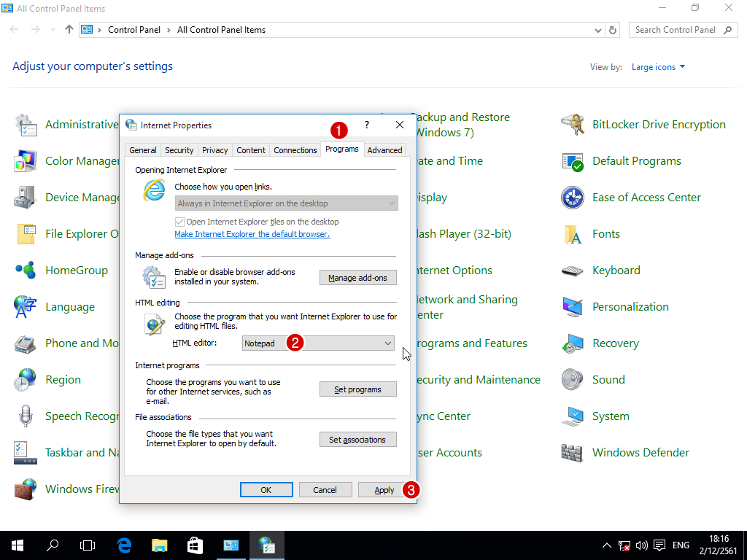The height and width of the screenshot is (560, 747).
Task: Open the HTML editor dropdown showing Notepad
Action: (318, 343)
